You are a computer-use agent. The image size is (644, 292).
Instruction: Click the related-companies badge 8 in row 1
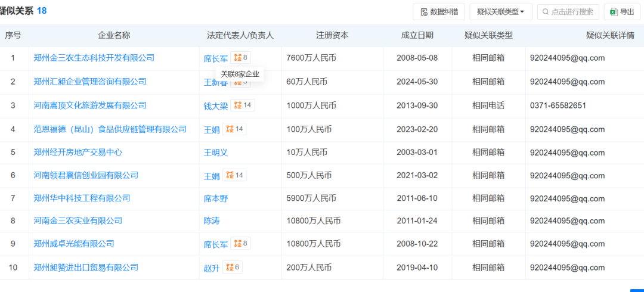241,58
